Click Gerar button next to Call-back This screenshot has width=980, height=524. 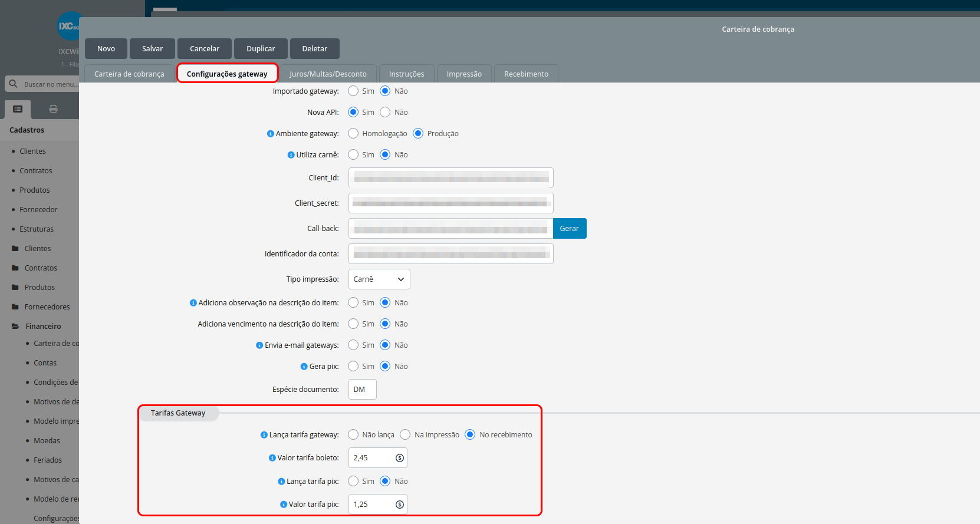570,229
